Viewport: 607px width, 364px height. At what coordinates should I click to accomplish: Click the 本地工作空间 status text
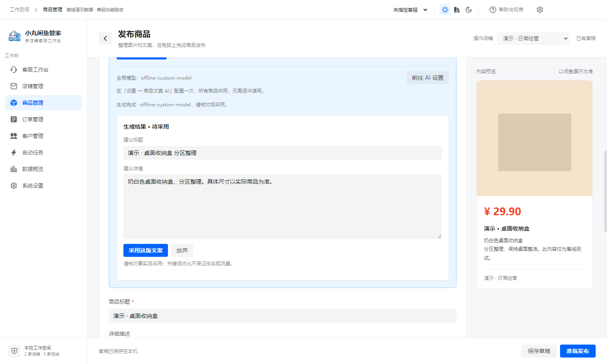(38, 348)
